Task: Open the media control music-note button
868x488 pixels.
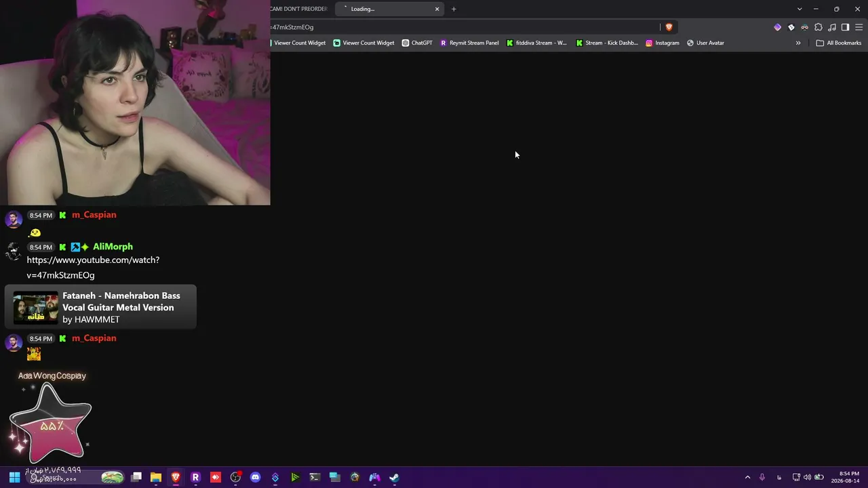Action: point(831,27)
